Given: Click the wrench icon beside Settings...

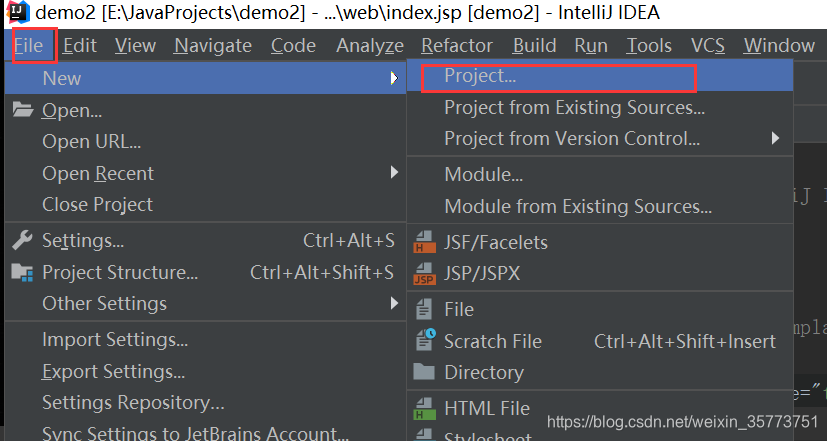Looking at the screenshot, I should 22,241.
